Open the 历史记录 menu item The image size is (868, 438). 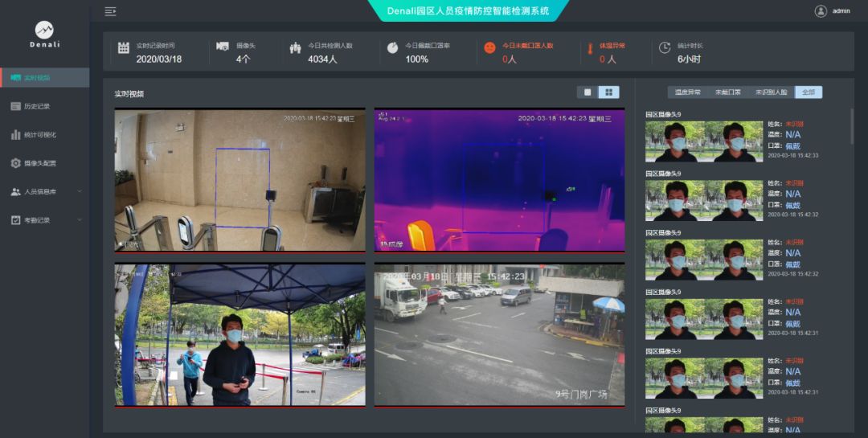pos(37,106)
